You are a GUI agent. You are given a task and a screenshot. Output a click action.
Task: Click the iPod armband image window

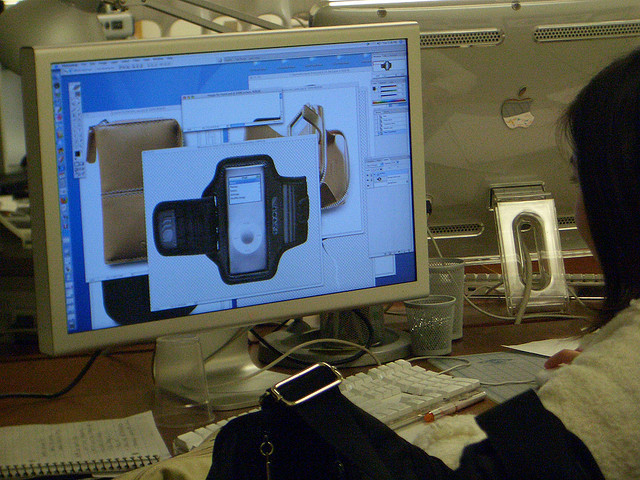click(x=232, y=220)
